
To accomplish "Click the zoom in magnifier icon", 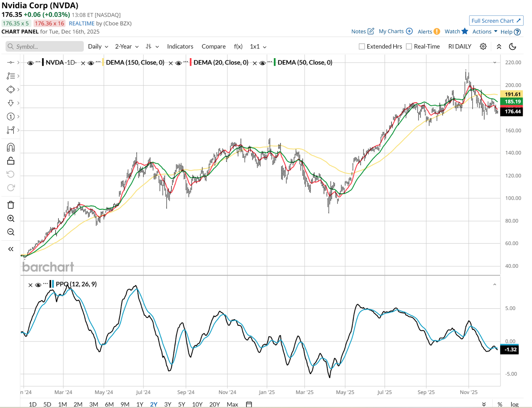I will point(11,218).
